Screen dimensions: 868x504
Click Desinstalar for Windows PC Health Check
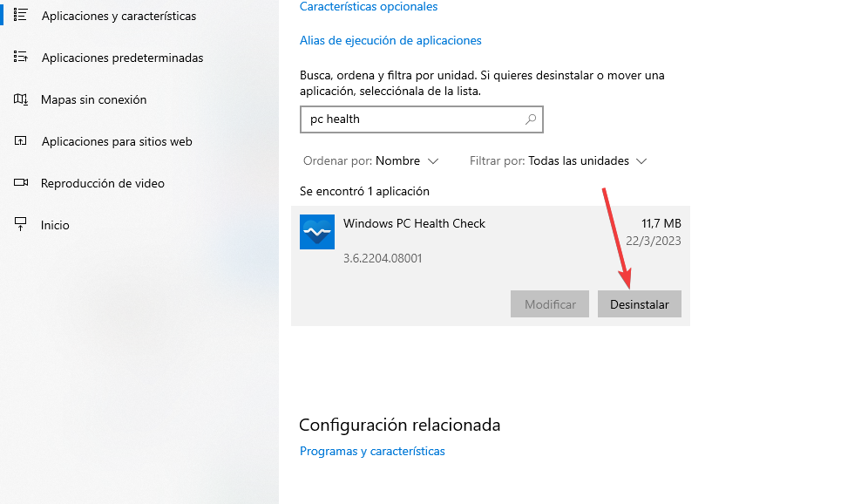(640, 304)
